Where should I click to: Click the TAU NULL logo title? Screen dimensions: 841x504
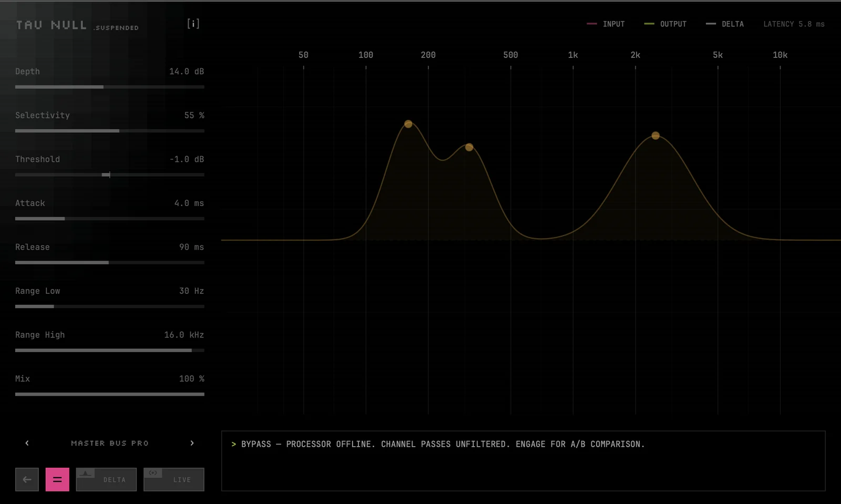click(52, 25)
